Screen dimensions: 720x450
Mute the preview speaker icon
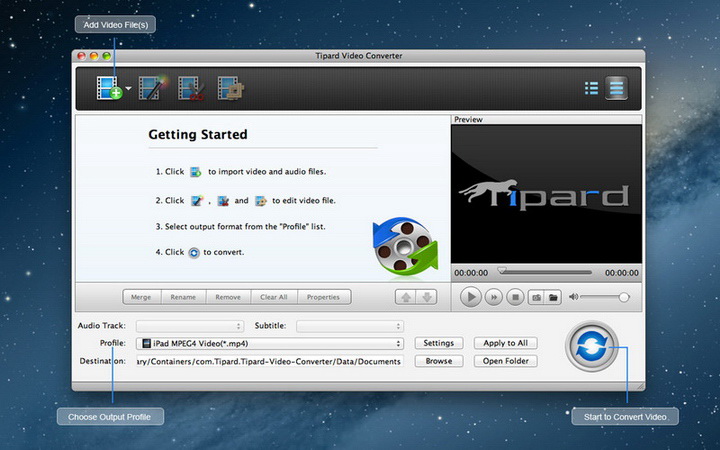point(574,297)
